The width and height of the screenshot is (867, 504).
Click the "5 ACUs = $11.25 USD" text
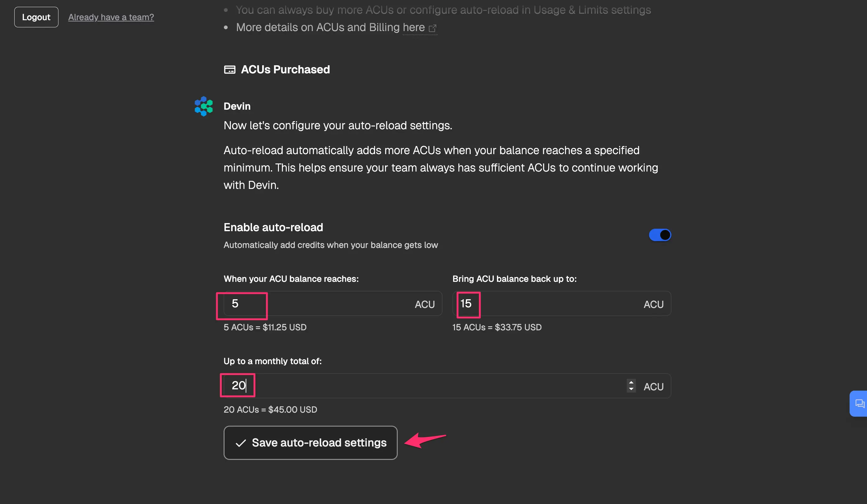(x=265, y=327)
